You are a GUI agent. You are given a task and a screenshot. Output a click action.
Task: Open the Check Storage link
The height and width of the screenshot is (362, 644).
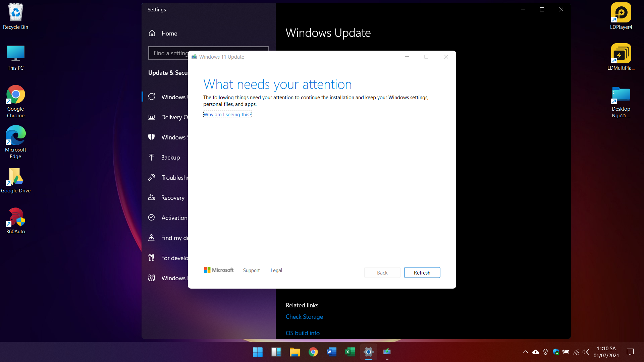304,317
